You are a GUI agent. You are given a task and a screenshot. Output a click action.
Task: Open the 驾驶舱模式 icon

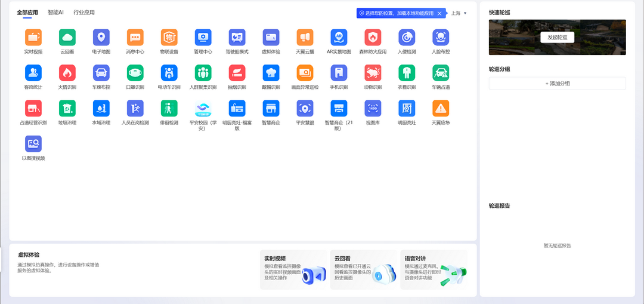237,38
